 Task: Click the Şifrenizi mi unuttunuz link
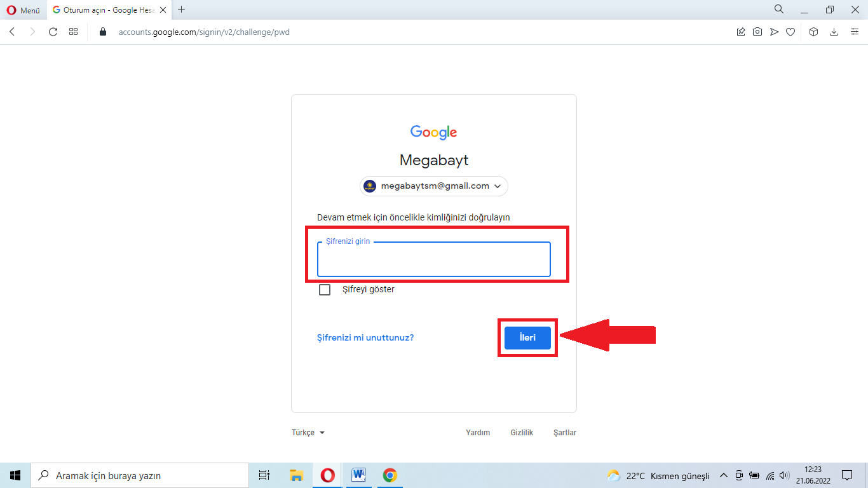pos(364,337)
